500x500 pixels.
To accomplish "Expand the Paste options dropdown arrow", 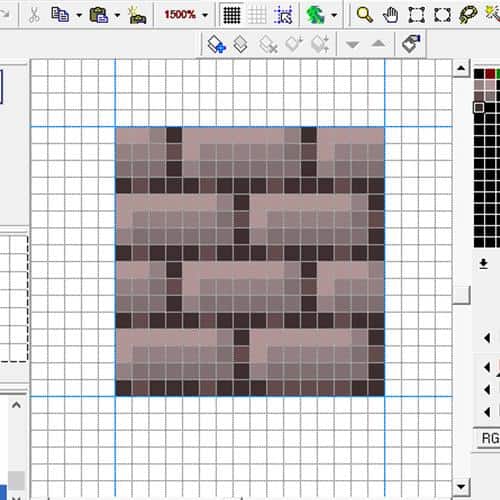I will [x=117, y=15].
